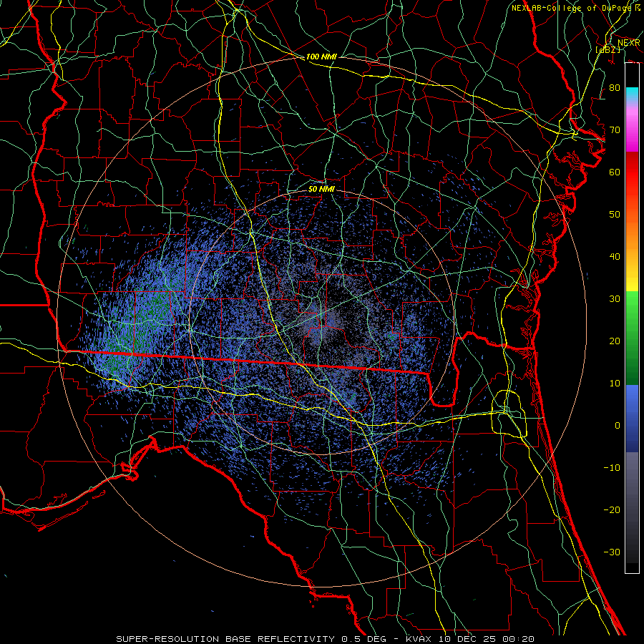The width and height of the screenshot is (644, 644).
Task: Select the 70 value on the dBZ scale
Action: click(615, 130)
